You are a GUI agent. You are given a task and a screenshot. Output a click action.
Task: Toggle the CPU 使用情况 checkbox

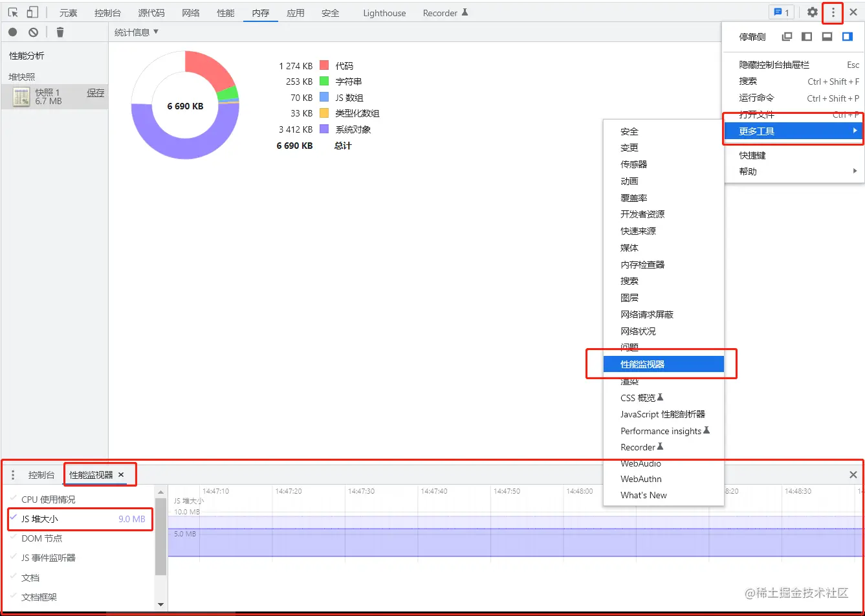tap(14, 499)
